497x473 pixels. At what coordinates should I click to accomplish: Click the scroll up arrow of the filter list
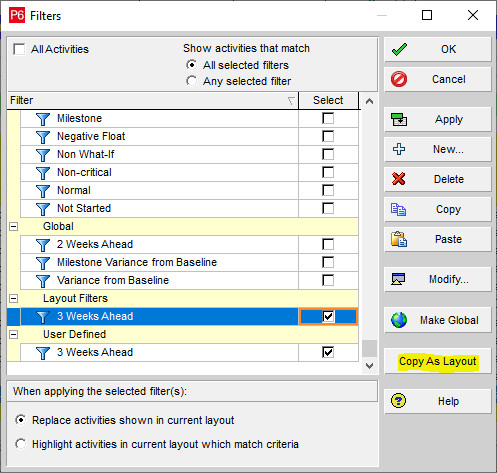[x=369, y=101]
